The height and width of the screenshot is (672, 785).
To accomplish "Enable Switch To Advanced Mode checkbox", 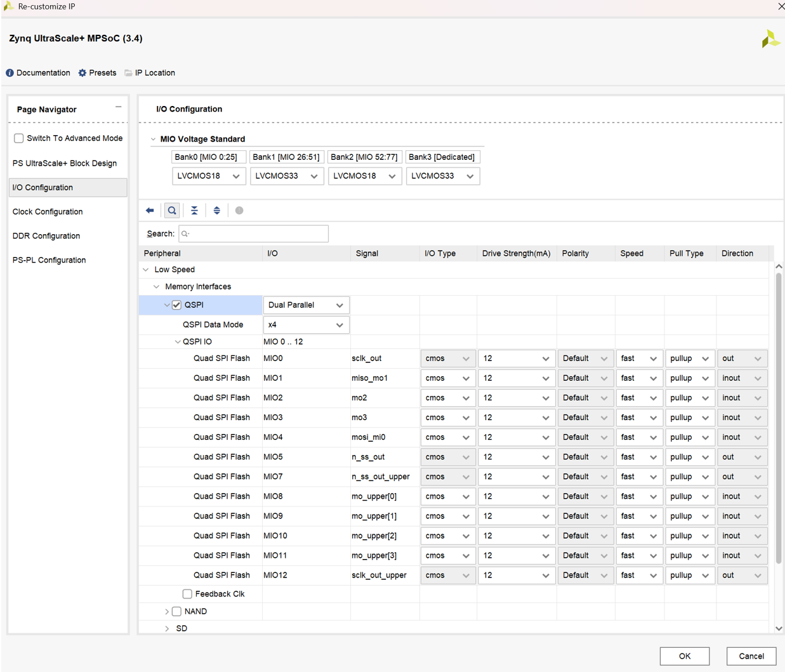I will 19,138.
